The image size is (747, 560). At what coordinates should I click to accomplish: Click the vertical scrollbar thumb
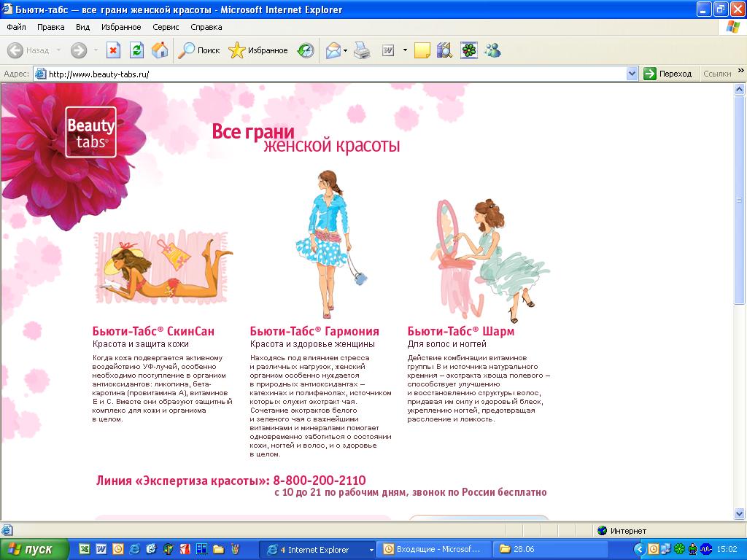pos(740,200)
